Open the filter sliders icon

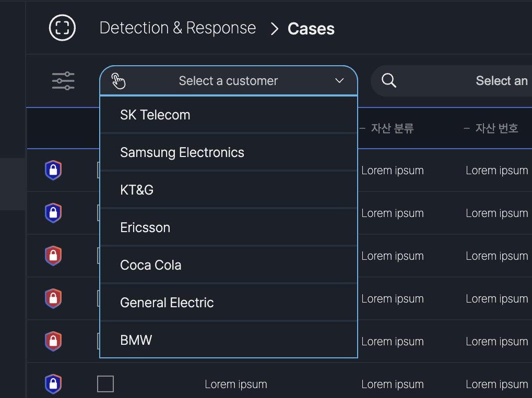[x=63, y=81]
